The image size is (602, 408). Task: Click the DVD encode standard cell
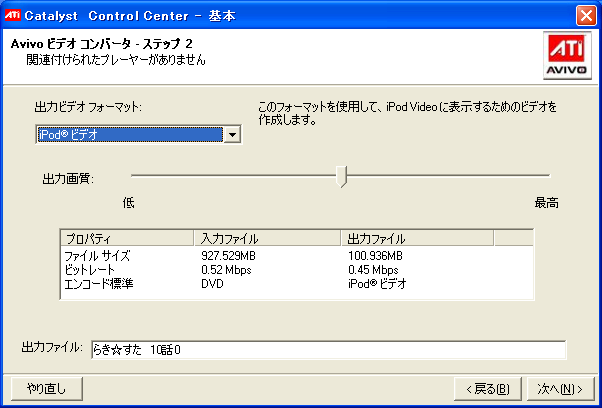tap(212, 284)
